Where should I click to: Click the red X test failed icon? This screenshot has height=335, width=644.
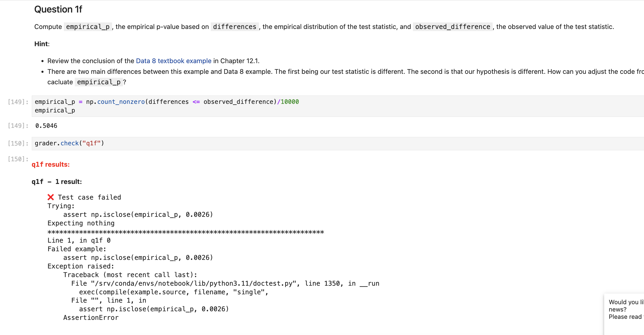tap(51, 197)
